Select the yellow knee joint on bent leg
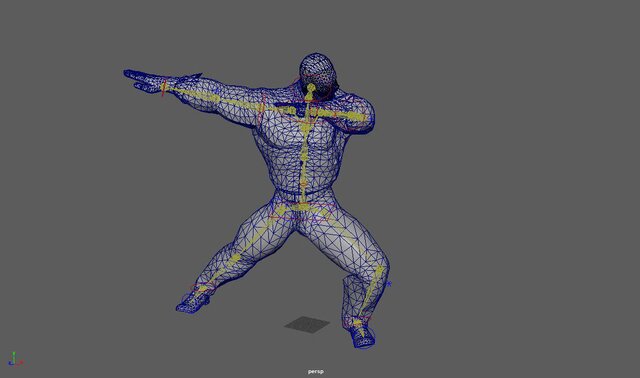The image size is (640, 378). click(379, 272)
